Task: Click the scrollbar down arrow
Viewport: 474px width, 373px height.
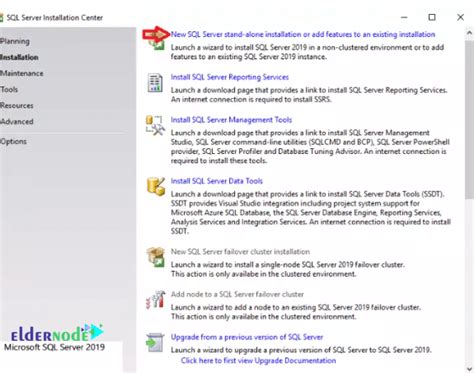Action: (469, 369)
